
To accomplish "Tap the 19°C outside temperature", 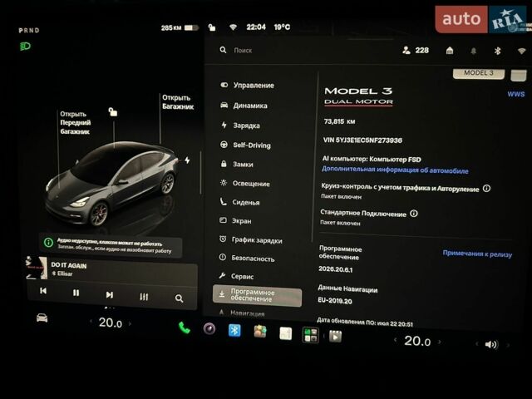I will [x=282, y=27].
